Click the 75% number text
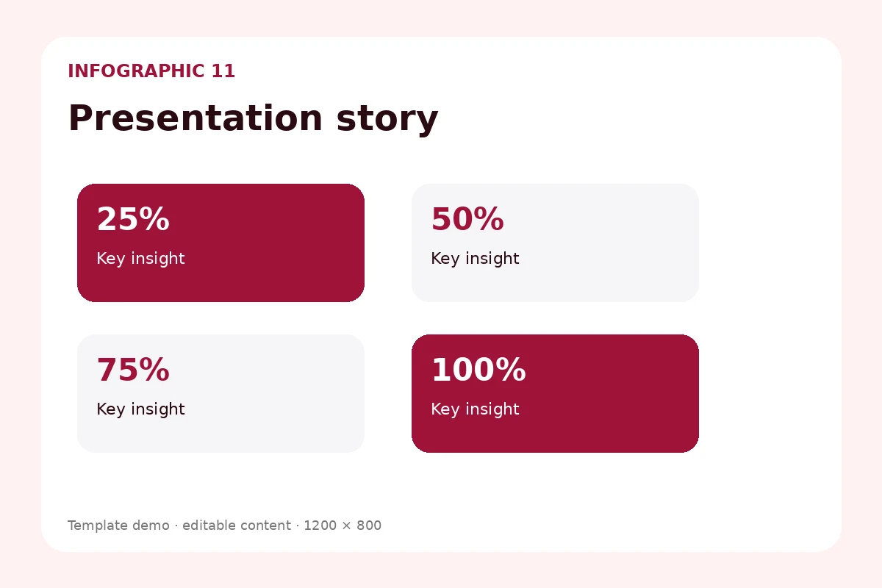Viewport: 882px width, 588px height. (x=133, y=370)
